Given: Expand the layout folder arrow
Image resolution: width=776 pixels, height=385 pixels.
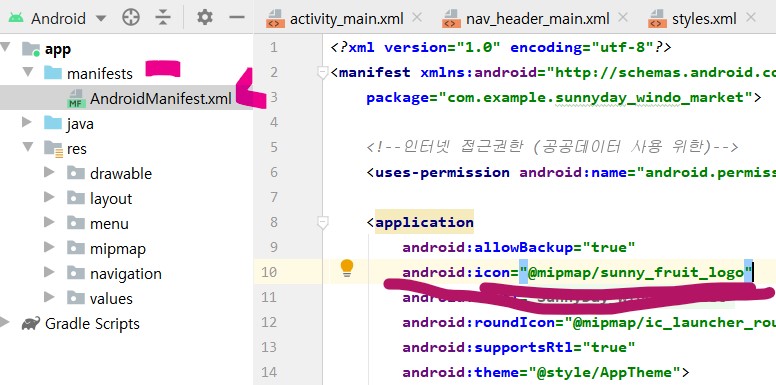Looking at the screenshot, I should point(49,197).
